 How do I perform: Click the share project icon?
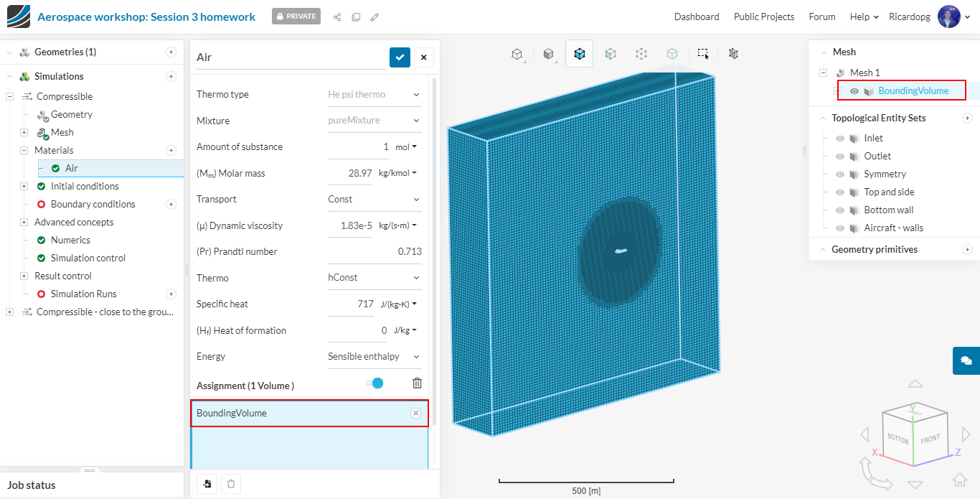click(x=337, y=17)
